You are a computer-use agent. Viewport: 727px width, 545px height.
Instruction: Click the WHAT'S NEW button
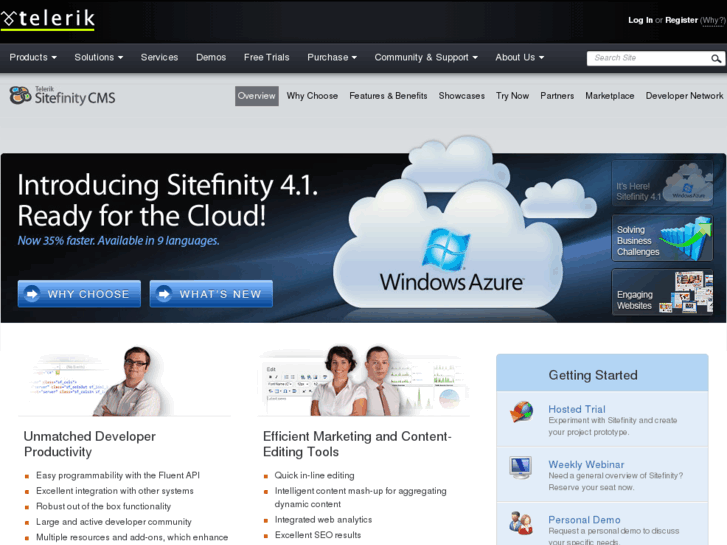(211, 294)
